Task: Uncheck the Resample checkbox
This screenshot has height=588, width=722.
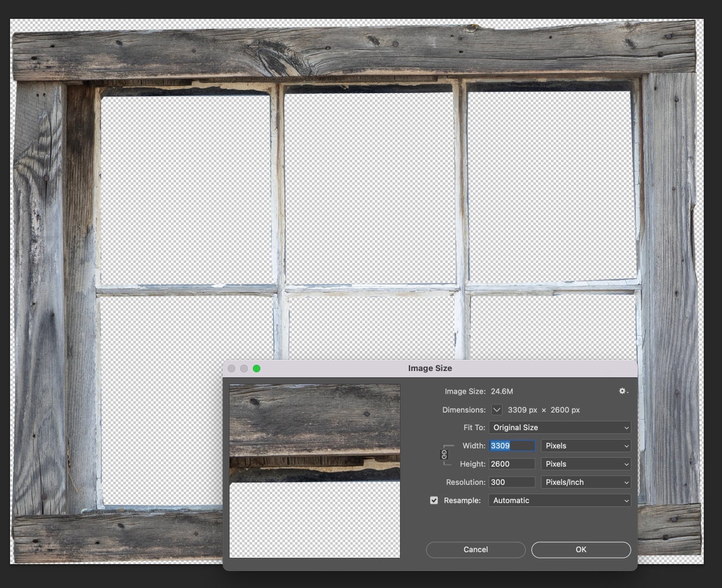Action: (434, 501)
